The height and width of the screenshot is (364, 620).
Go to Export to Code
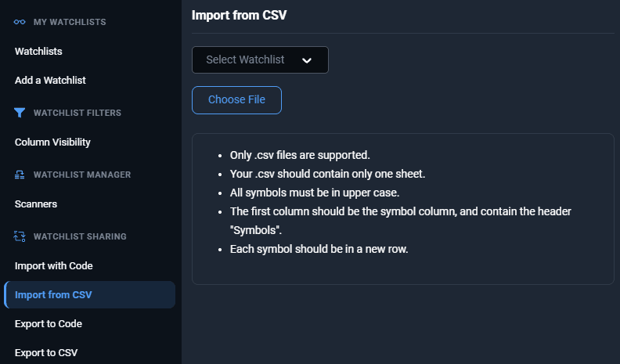pos(49,324)
